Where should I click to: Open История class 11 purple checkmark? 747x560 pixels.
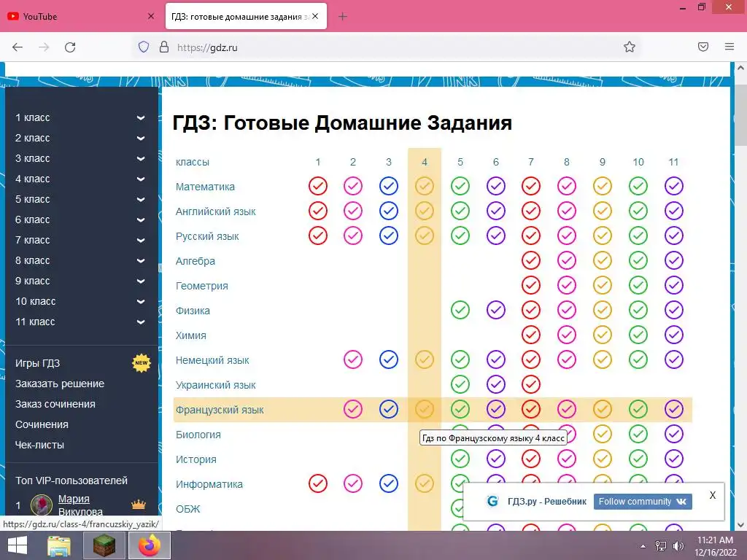pyautogui.click(x=674, y=459)
